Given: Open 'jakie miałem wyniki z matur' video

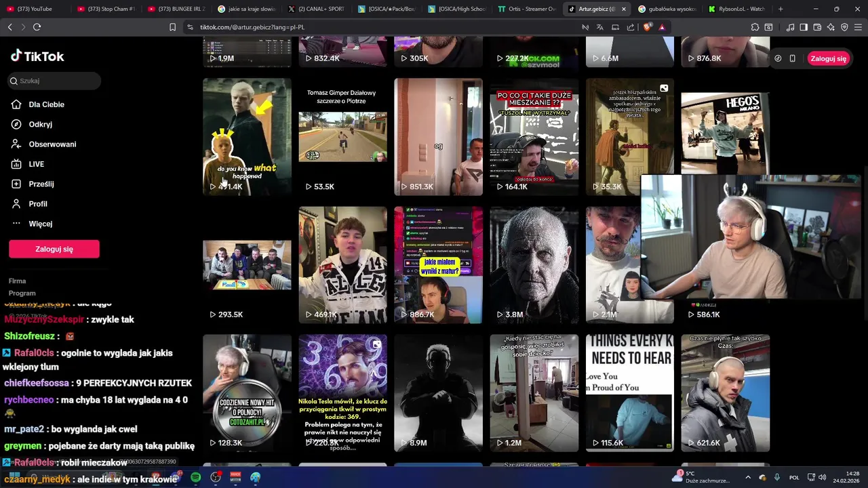Looking at the screenshot, I should 438,265.
